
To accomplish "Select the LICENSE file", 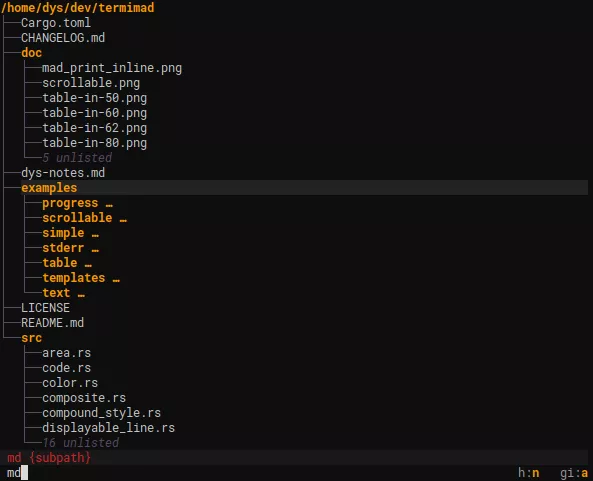I will coord(45,308).
